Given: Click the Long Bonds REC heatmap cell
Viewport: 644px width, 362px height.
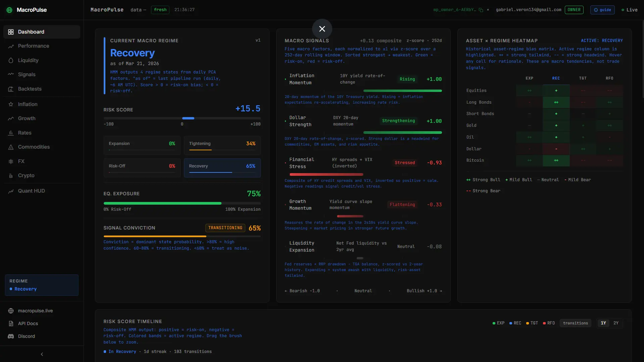Looking at the screenshot, I should click(x=556, y=102).
